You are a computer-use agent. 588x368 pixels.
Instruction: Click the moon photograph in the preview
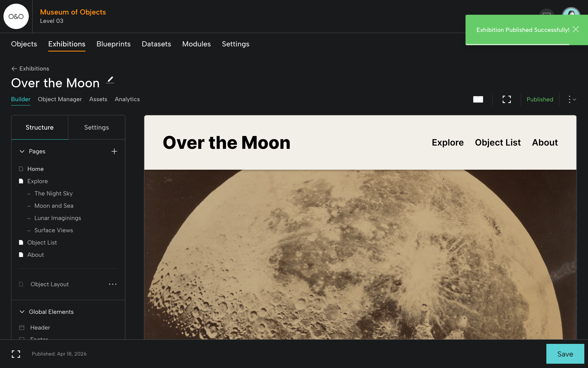pos(360,254)
